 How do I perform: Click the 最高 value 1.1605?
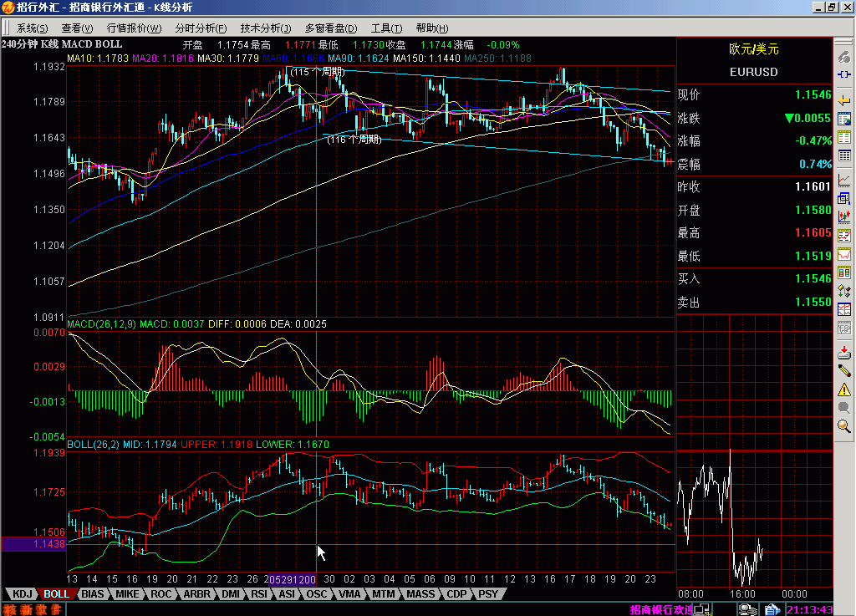point(813,233)
